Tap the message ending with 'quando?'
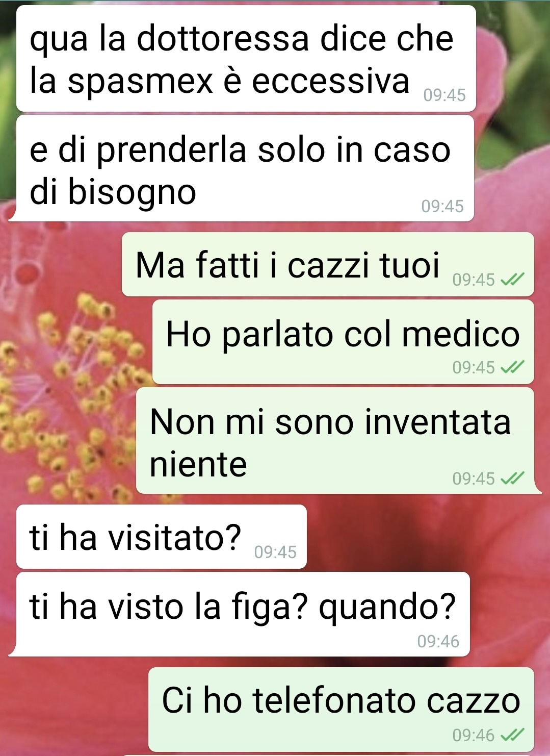Screen dimensions: 550x756 [243, 614]
